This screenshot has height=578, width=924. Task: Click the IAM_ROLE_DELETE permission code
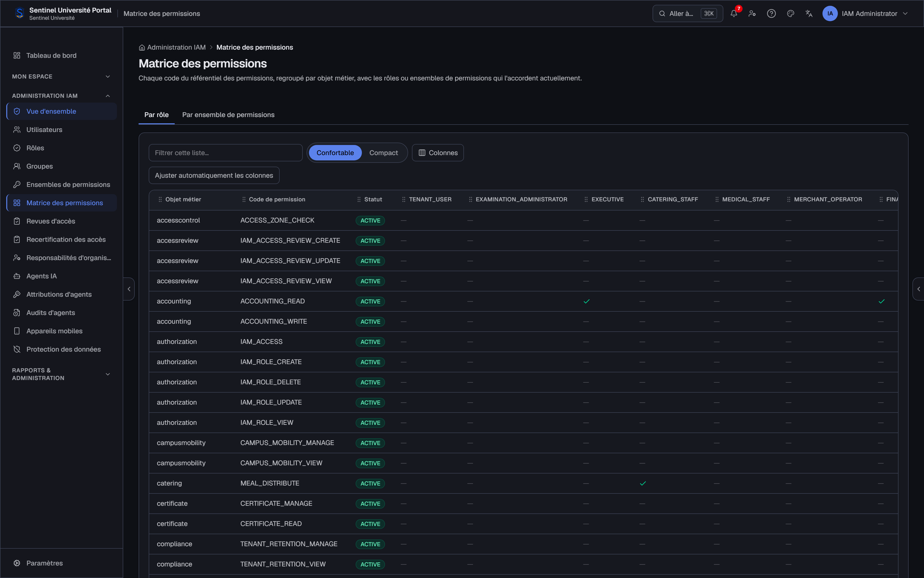coord(270,382)
